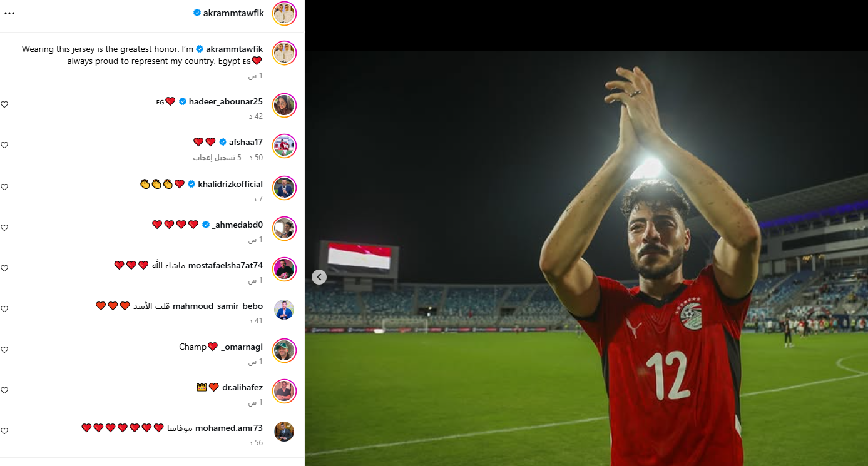Image resolution: width=868 pixels, height=466 pixels.
Task: Go to previous photo with arrow
Action: point(319,277)
